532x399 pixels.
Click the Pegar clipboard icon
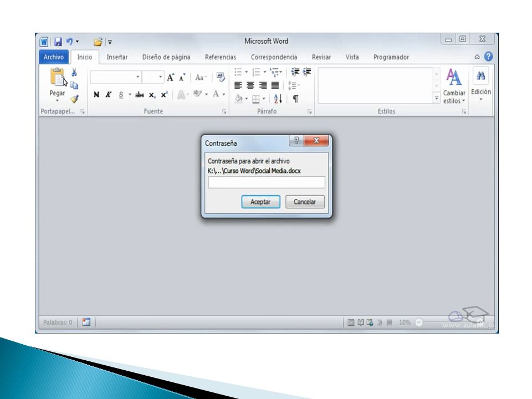click(57, 77)
